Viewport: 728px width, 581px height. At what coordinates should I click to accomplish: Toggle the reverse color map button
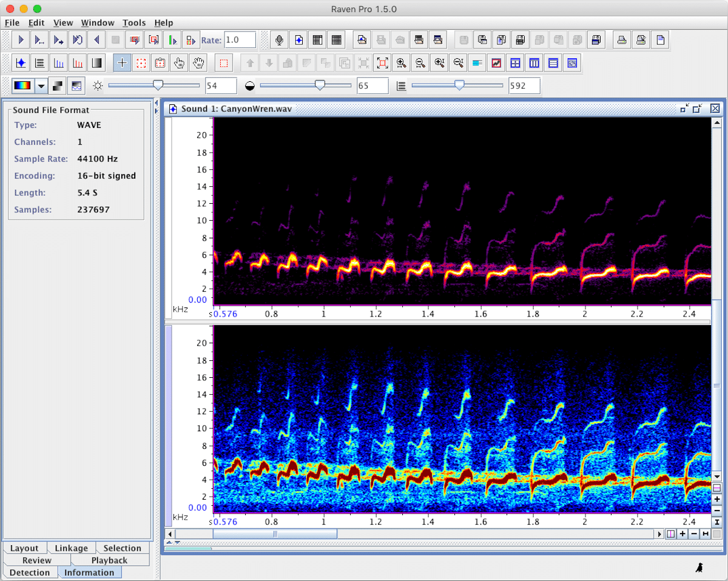click(57, 86)
